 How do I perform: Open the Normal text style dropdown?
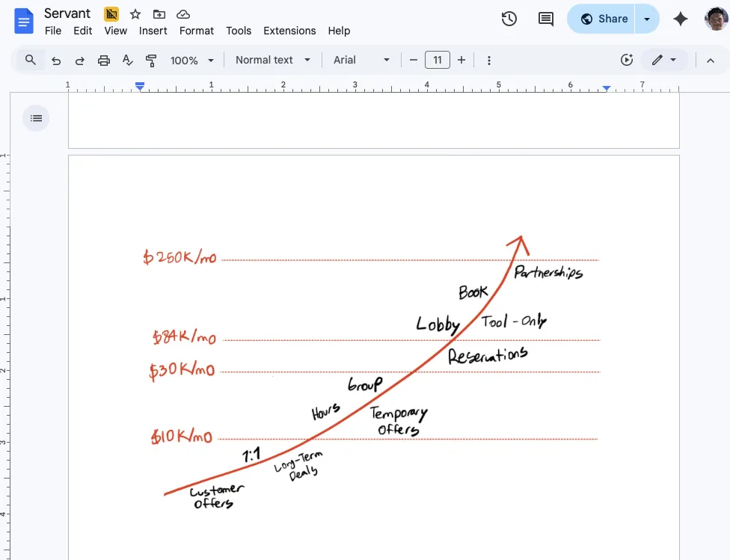point(272,60)
